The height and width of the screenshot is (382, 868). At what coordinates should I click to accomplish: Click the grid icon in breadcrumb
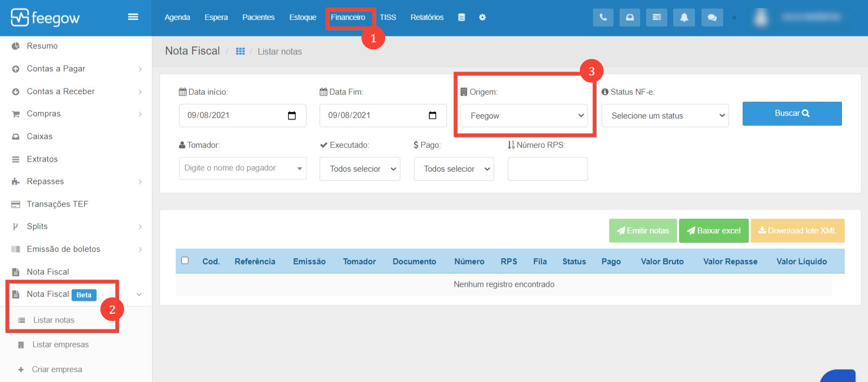click(x=240, y=51)
